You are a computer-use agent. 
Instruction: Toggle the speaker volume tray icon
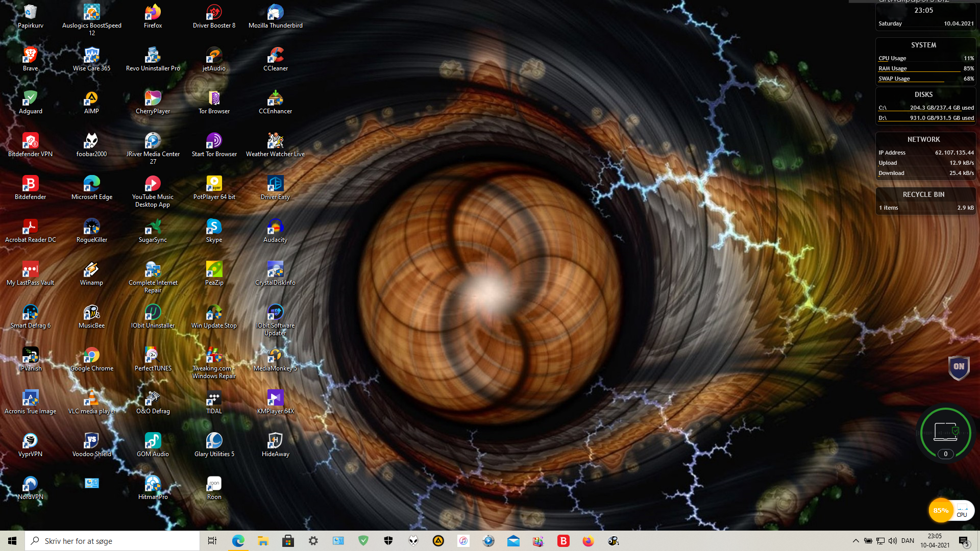click(x=892, y=541)
